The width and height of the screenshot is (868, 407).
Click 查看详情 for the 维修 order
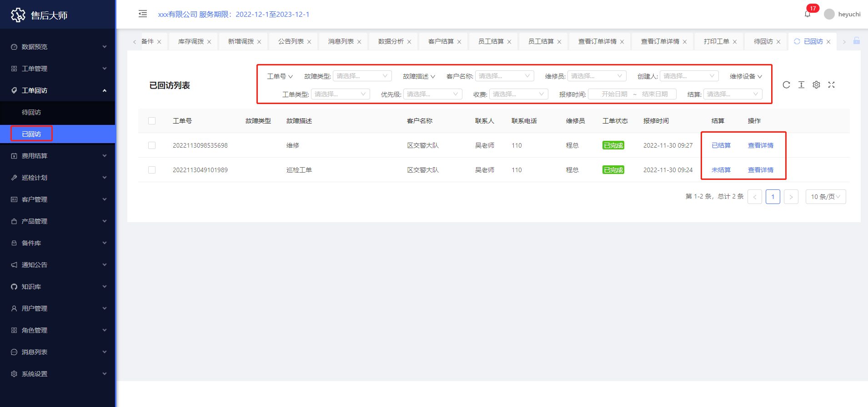click(x=760, y=145)
